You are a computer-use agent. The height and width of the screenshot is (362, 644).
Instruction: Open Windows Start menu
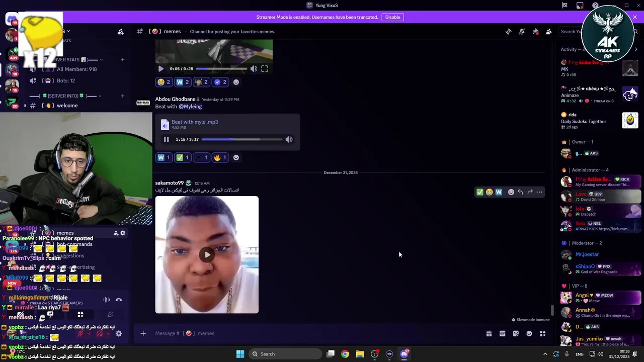[x=240, y=354]
